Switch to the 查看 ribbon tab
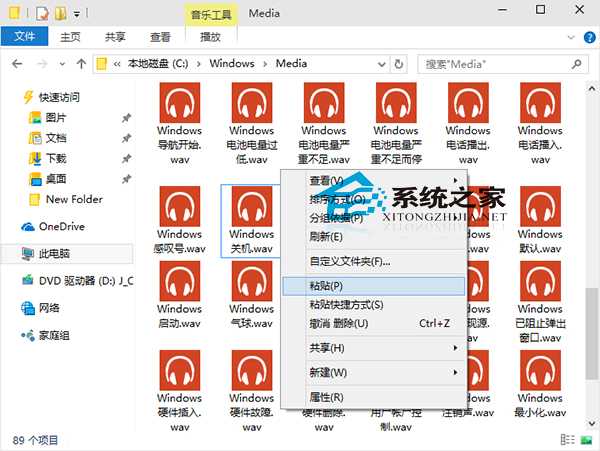 (160, 37)
